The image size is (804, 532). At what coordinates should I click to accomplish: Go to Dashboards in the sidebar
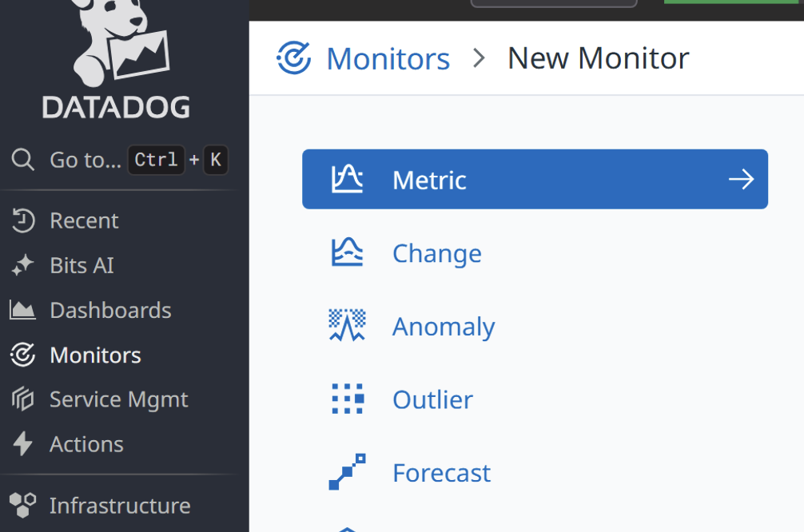click(111, 311)
